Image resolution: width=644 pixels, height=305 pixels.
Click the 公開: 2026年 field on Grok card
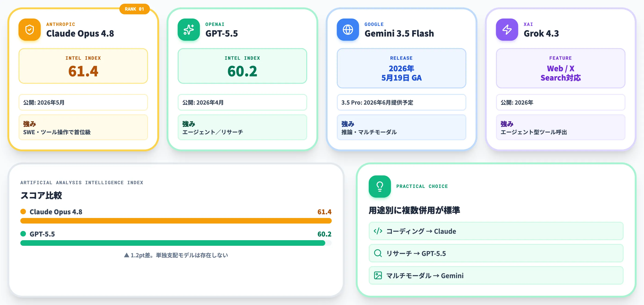(560, 102)
